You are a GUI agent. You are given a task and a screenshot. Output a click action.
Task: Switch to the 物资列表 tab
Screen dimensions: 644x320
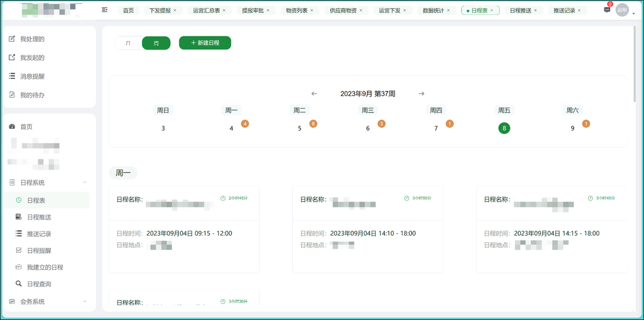point(296,10)
